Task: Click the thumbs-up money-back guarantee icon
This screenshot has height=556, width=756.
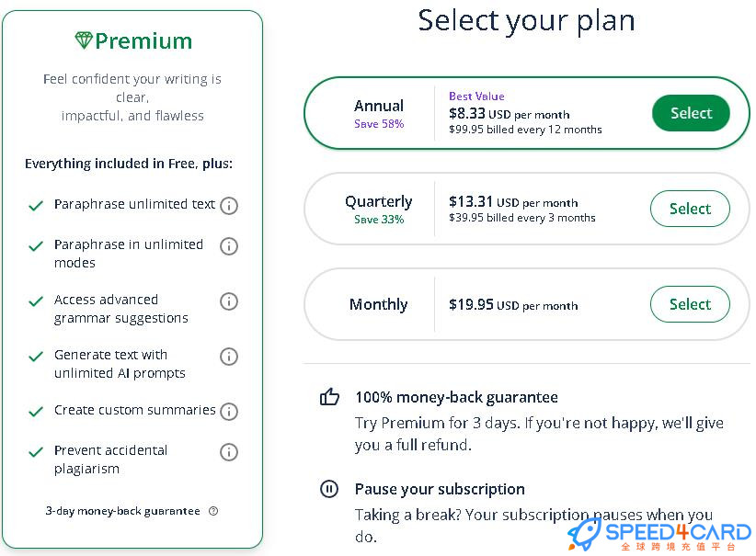Action: tap(330, 397)
